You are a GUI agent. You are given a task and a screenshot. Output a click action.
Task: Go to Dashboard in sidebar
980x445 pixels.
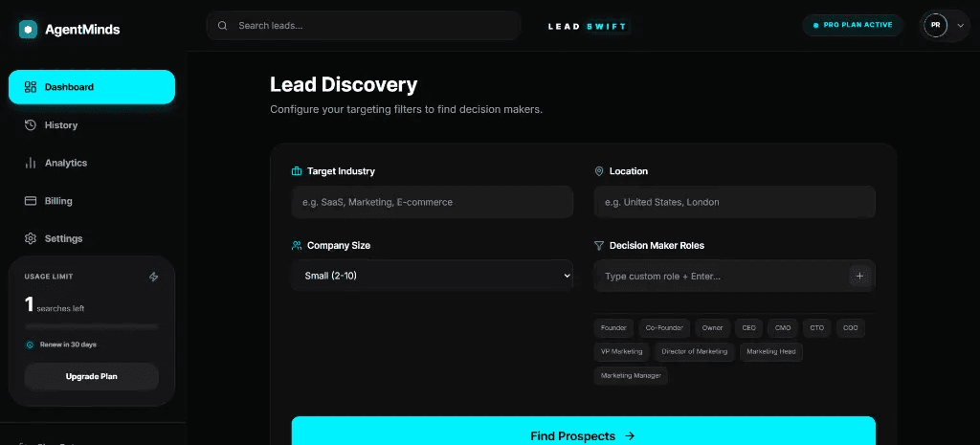coord(92,87)
